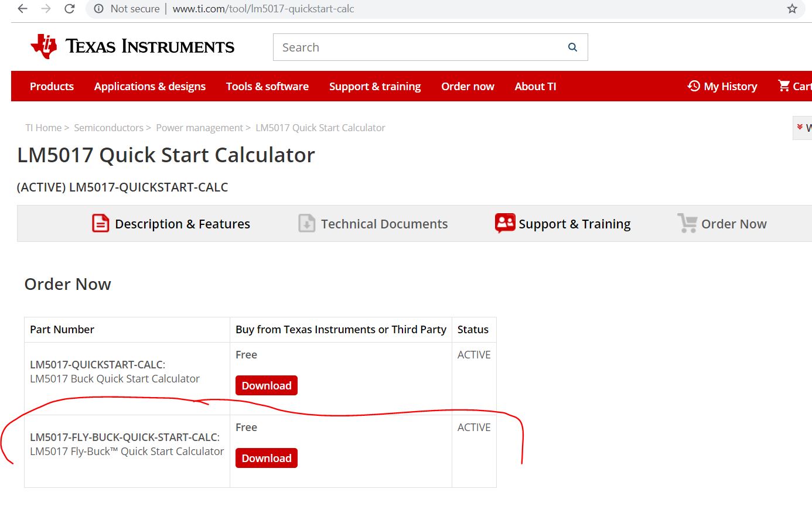Bookmark page with star icon
The width and height of the screenshot is (812, 523).
pos(792,9)
